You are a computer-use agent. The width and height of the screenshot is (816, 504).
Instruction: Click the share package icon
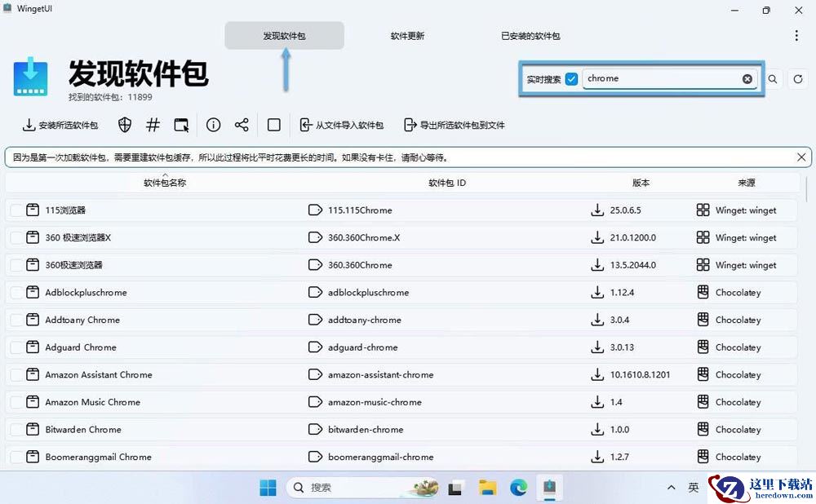pyautogui.click(x=242, y=125)
